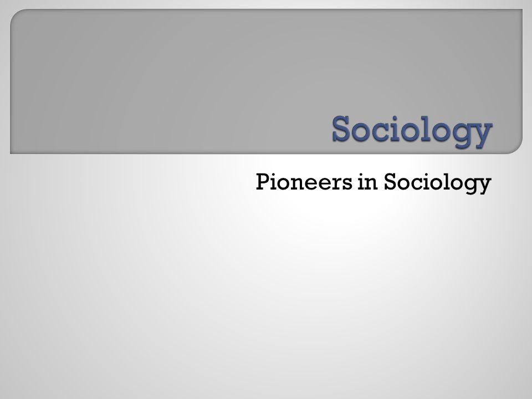This screenshot has height=399, width=532.
Task: Click the black "Sociology" word in subtitle
Action: [x=437, y=183]
